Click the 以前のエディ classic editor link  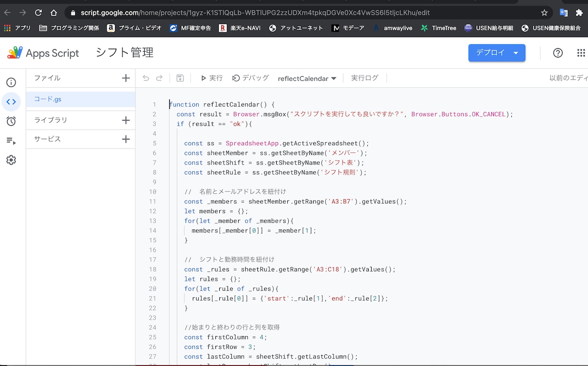[x=568, y=78]
